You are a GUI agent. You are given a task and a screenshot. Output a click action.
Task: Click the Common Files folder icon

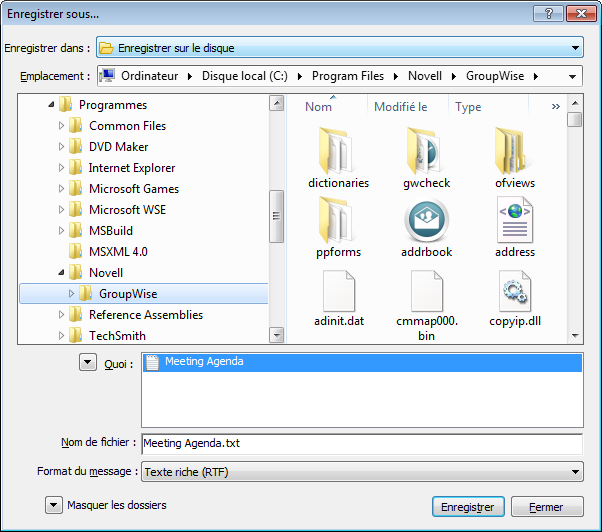(x=75, y=126)
